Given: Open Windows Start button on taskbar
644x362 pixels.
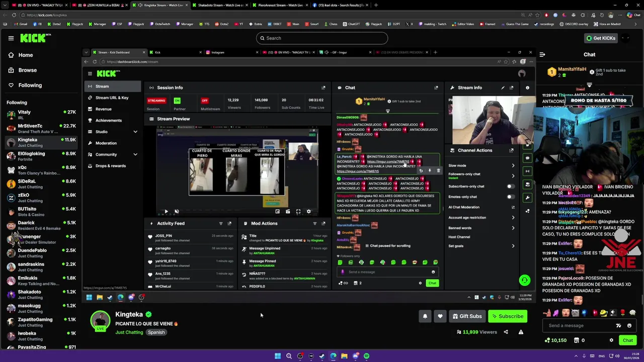Looking at the screenshot, I should [278, 356].
